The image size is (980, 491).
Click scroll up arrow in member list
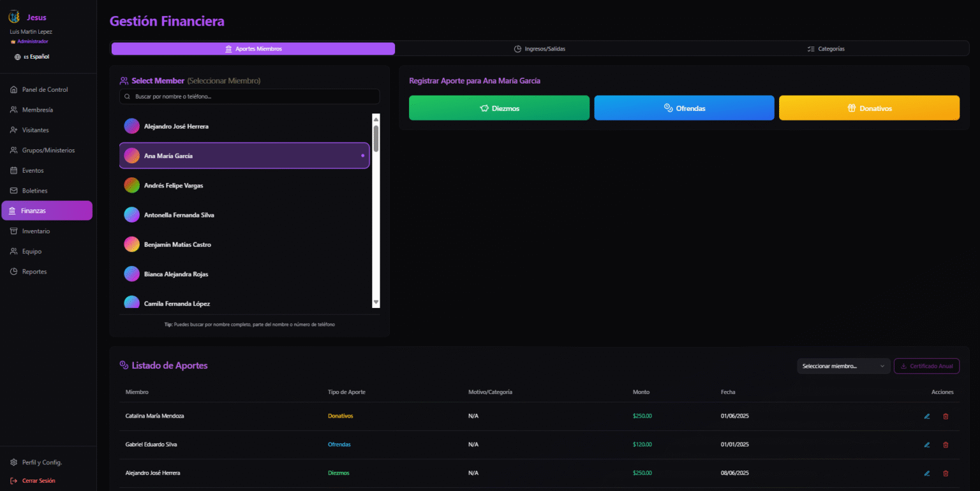click(376, 119)
